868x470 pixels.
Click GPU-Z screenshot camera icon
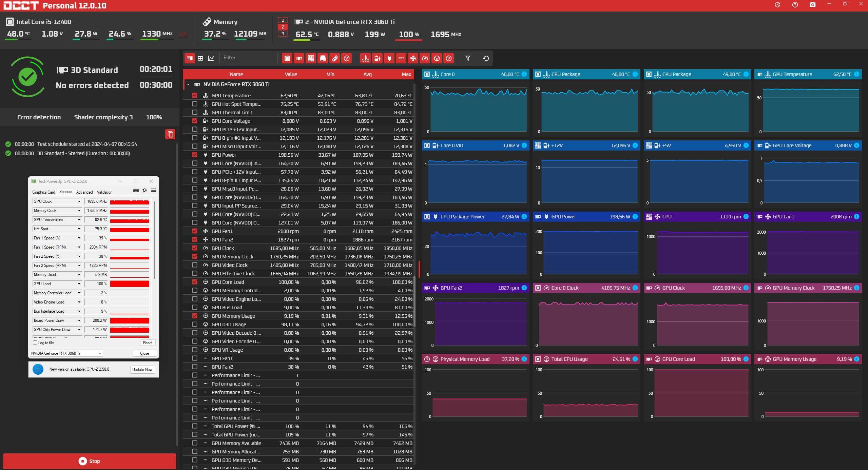[136, 190]
